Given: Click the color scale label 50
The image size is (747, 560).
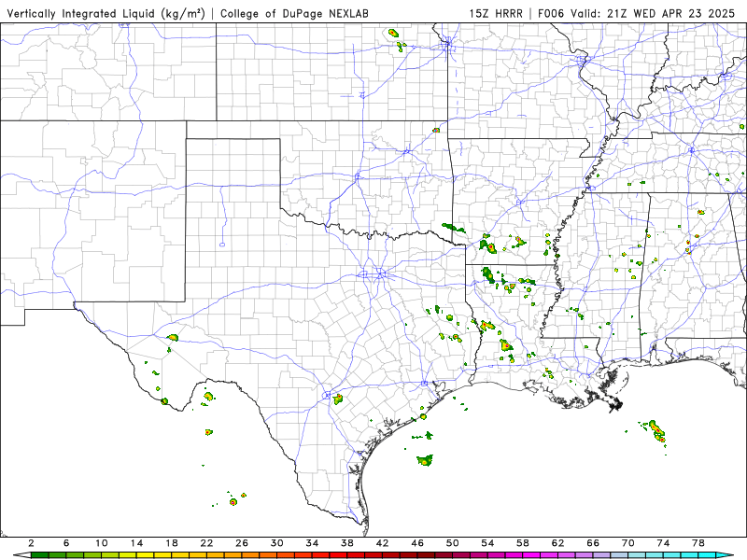Looking at the screenshot, I should [453, 543].
